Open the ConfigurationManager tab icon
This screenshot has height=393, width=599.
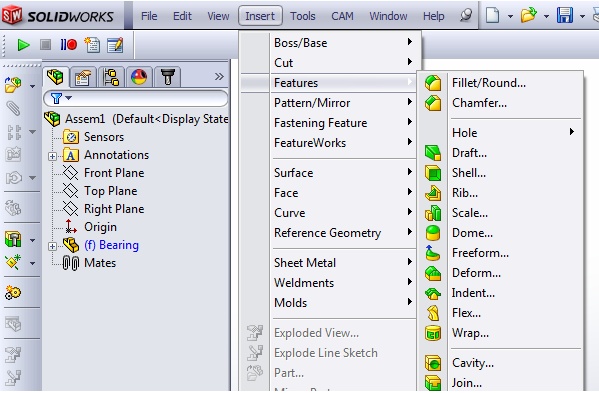pyautogui.click(x=111, y=78)
